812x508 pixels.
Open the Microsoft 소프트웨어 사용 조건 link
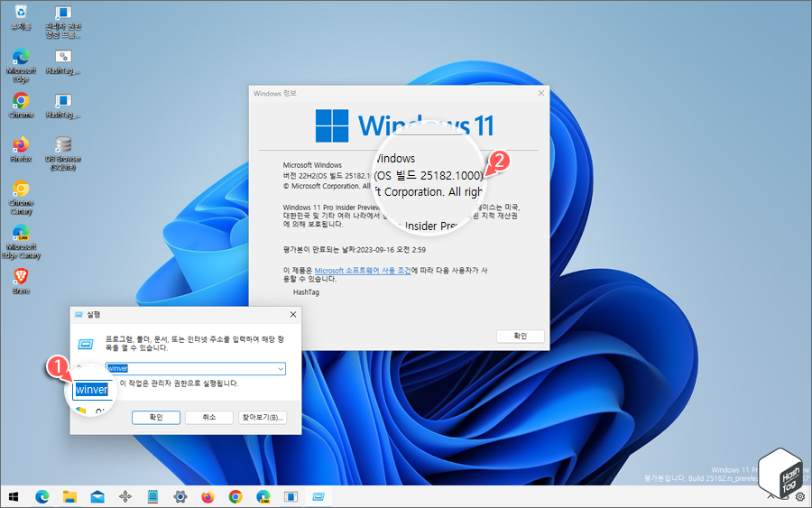click(363, 271)
